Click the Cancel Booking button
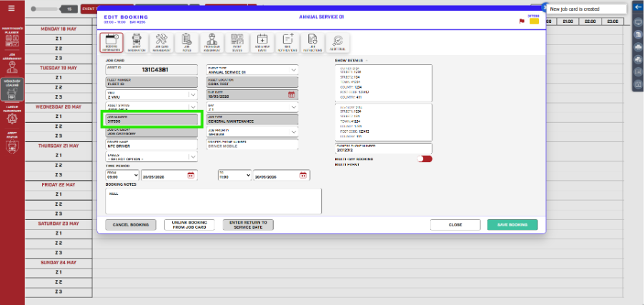 pyautogui.click(x=131, y=225)
